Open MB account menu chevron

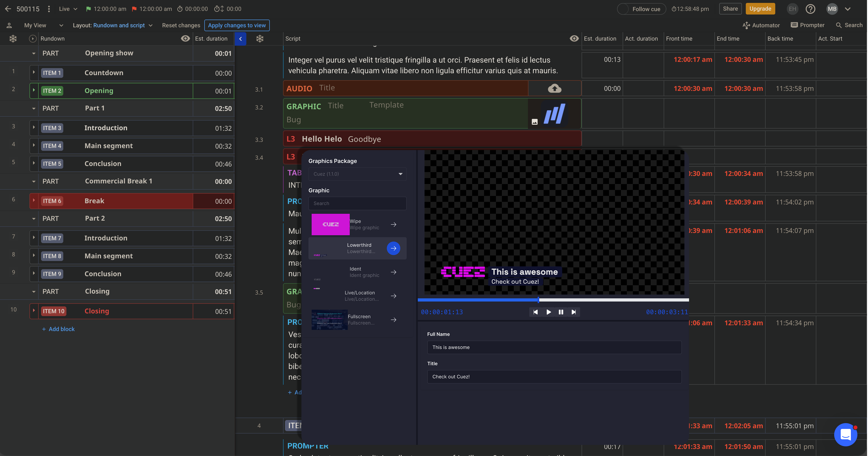click(x=848, y=9)
